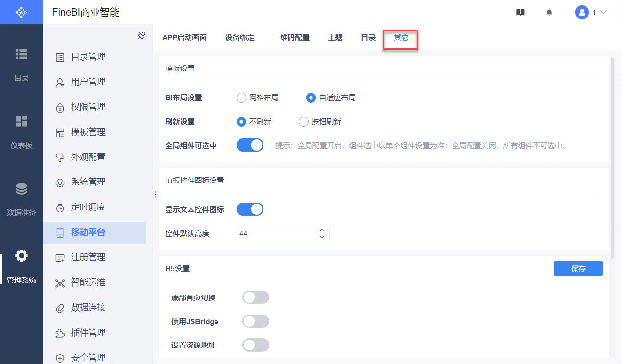This screenshot has width=621, height=364.
Task: Choose 按钮刷新 refresh option
Action: (x=304, y=122)
